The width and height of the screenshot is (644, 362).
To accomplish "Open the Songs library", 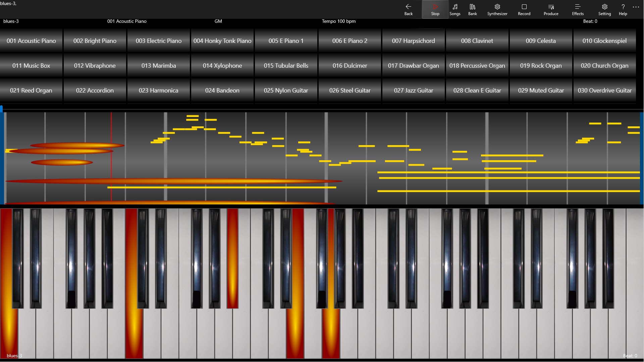I will pos(455,9).
